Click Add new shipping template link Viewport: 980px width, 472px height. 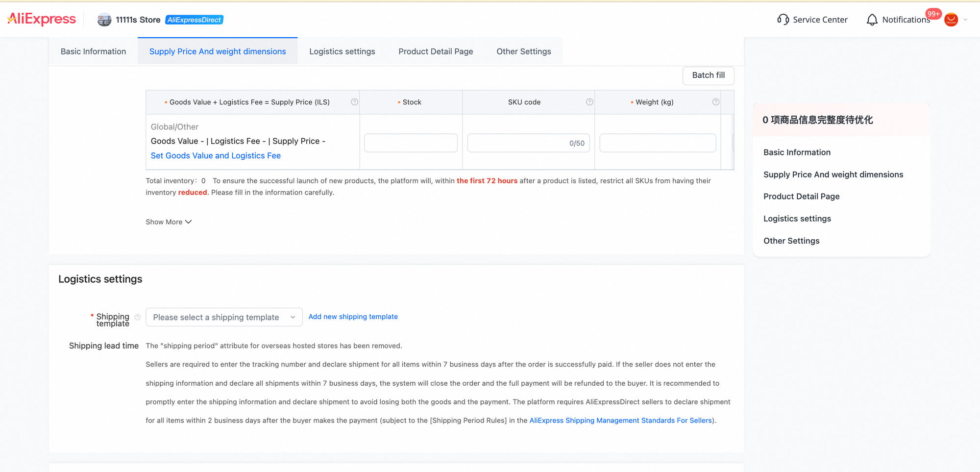[353, 317]
